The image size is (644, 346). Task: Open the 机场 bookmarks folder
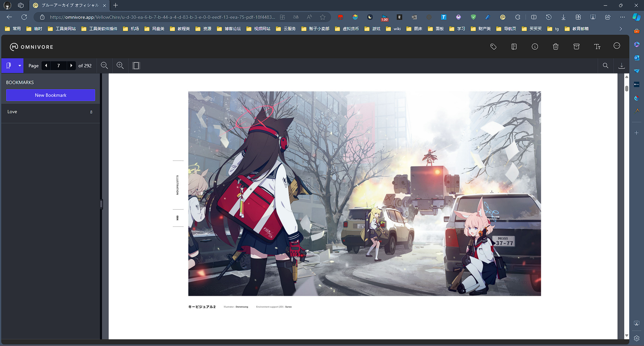[131, 29]
